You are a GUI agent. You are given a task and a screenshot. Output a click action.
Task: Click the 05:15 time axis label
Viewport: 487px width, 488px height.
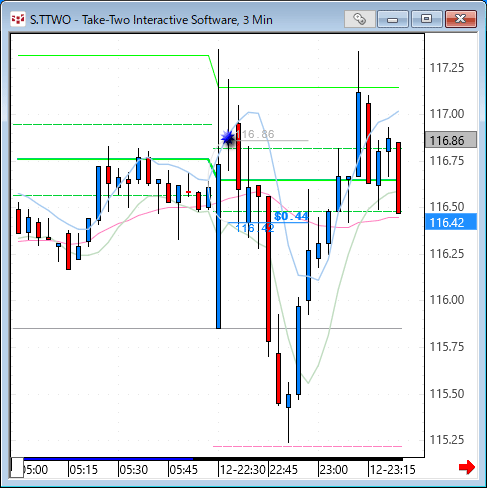84,470
